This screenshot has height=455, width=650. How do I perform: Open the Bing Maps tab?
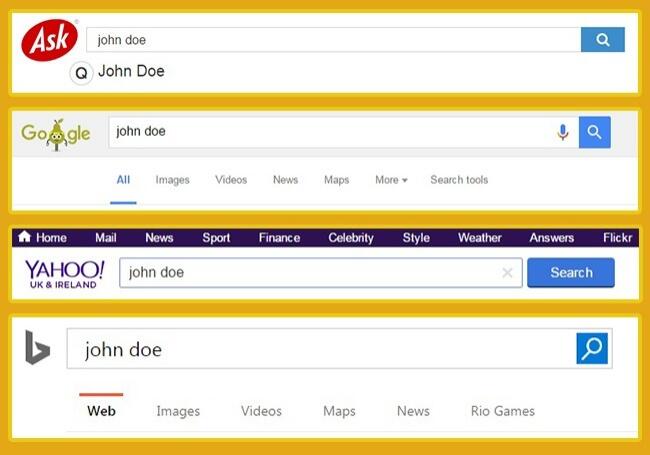339,411
